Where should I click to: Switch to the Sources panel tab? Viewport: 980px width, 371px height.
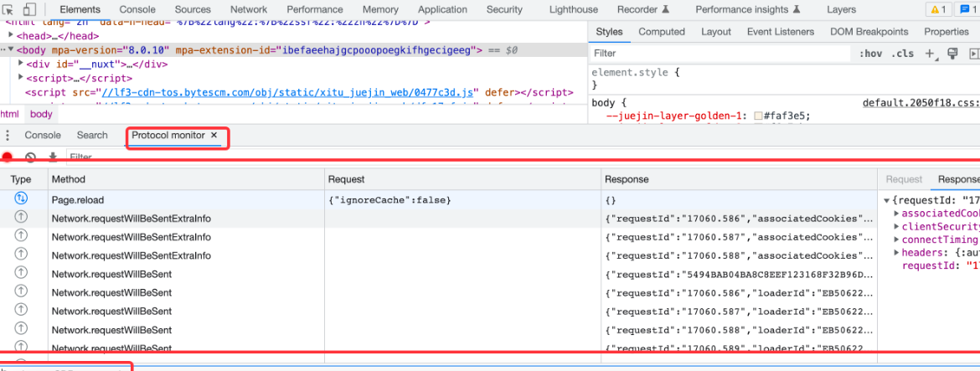point(193,9)
